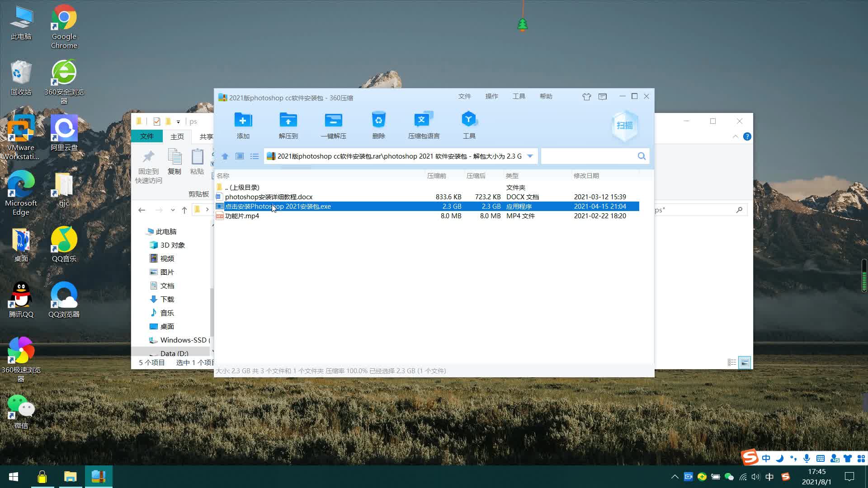Open the 工具 menu in 360压缩 title bar
The height and width of the screenshot is (488, 868).
[519, 96]
